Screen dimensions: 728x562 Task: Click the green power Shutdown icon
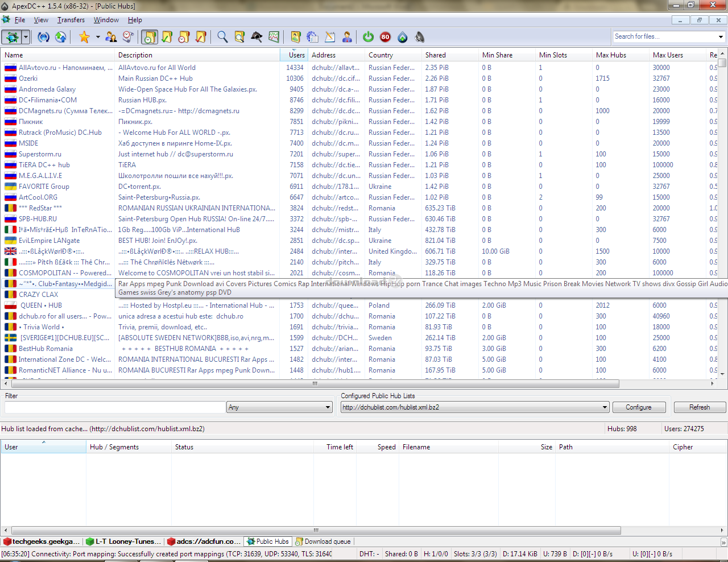368,38
